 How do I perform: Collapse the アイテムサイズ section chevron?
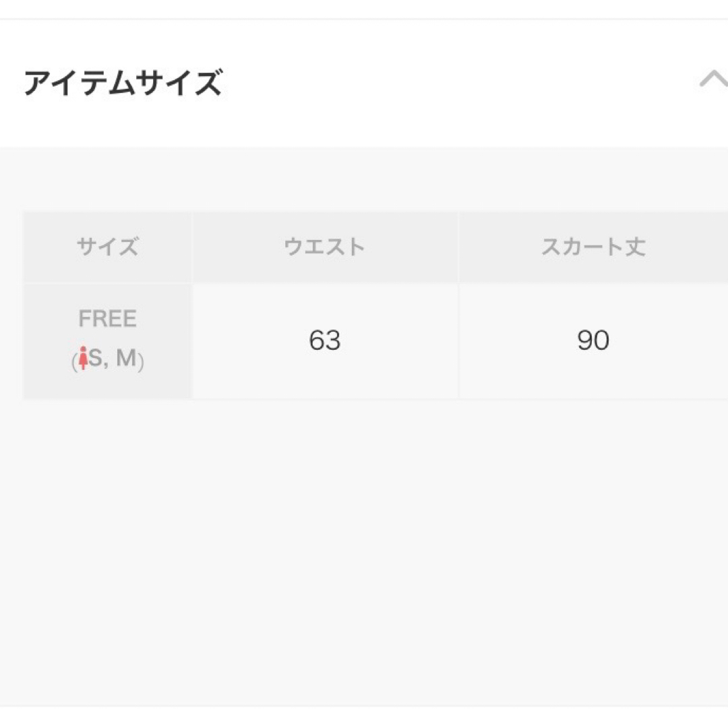point(714,79)
